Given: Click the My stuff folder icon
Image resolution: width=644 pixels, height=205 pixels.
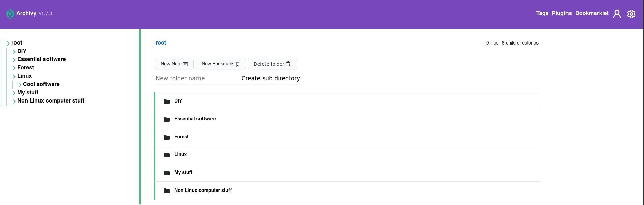Looking at the screenshot, I should pyautogui.click(x=167, y=173).
